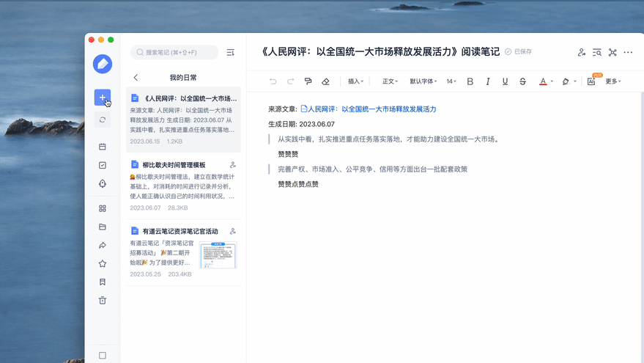
Task: Open highlight color dropdown arrow
Action: tap(575, 81)
